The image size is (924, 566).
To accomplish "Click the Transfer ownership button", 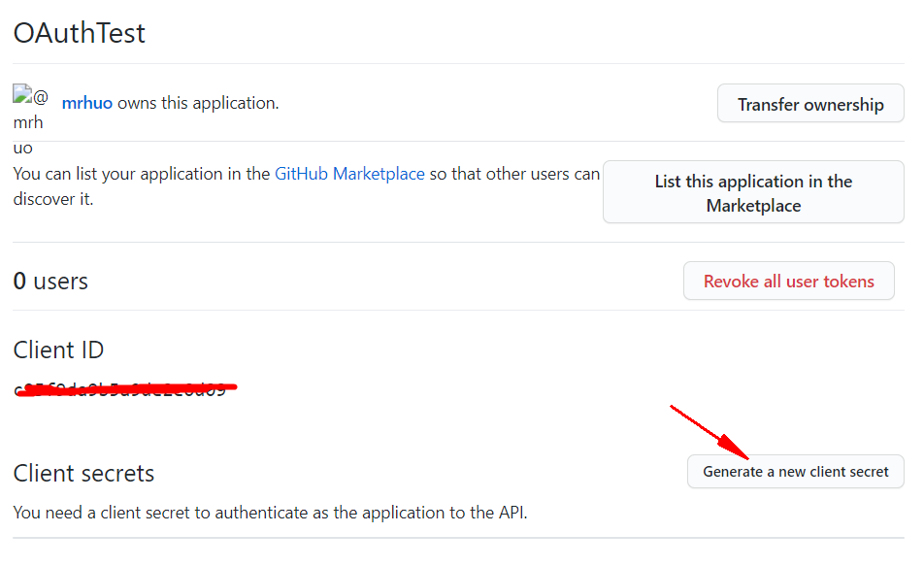I will click(x=810, y=103).
